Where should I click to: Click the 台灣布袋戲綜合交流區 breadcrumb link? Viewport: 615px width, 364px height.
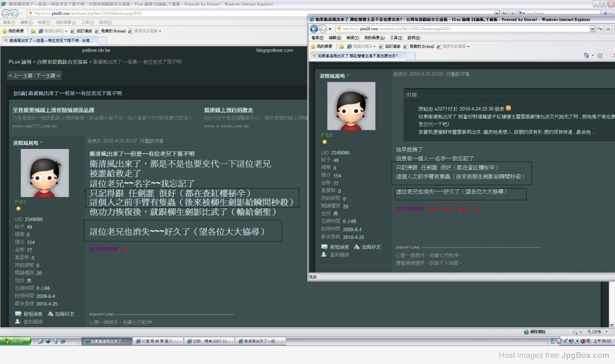point(63,62)
